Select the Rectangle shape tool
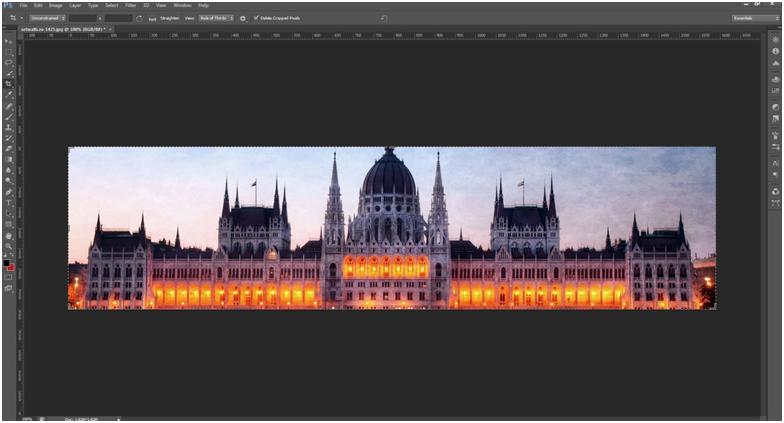Viewport: 784px width, 423px height. pyautogui.click(x=8, y=224)
